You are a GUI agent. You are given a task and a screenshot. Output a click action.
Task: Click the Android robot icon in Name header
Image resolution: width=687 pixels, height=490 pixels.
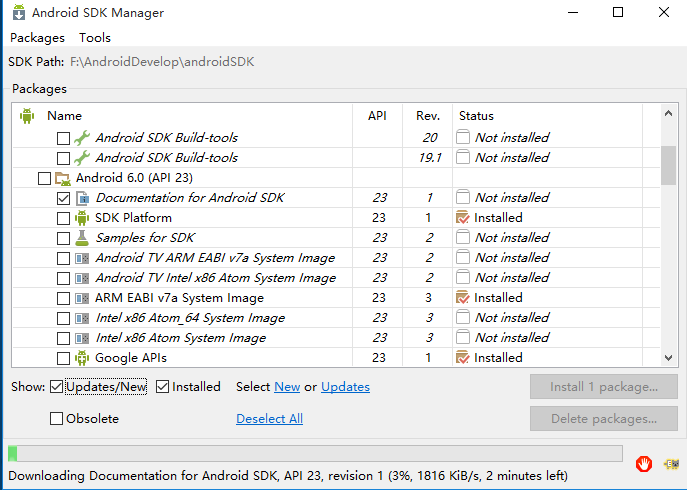pyautogui.click(x=27, y=116)
